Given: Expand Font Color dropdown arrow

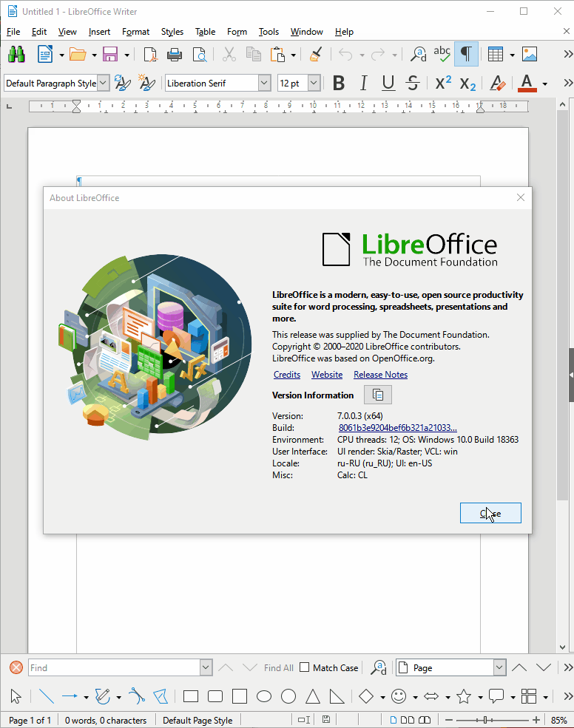Looking at the screenshot, I should tap(544, 84).
